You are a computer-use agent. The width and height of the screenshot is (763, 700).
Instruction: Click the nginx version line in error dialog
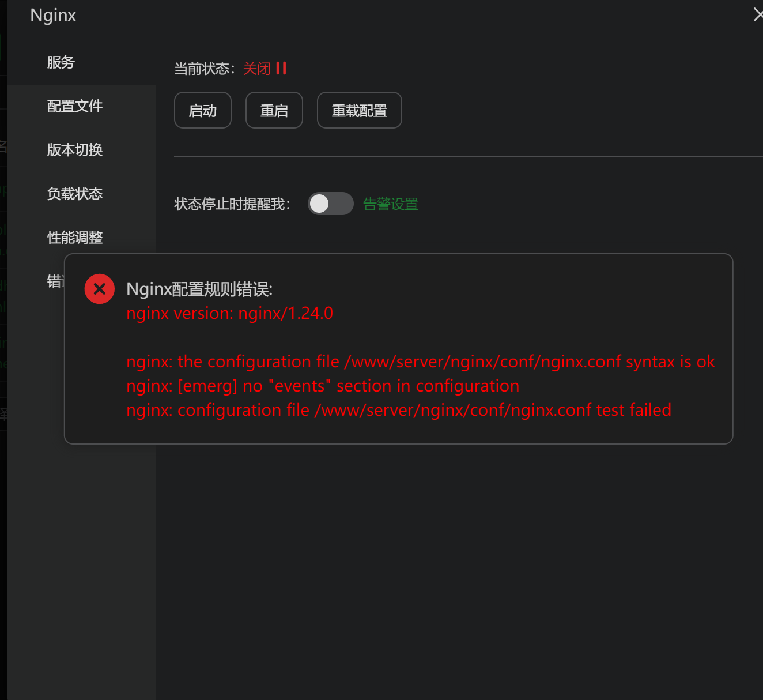[229, 313]
